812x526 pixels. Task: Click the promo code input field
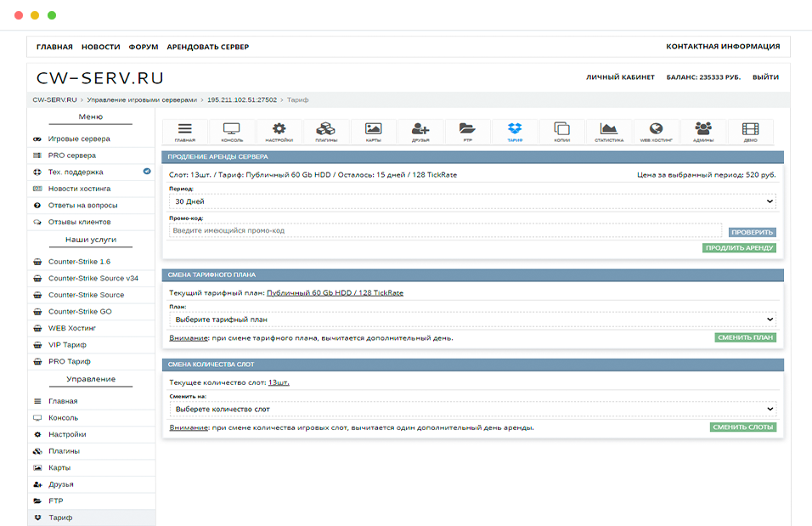pyautogui.click(x=445, y=230)
